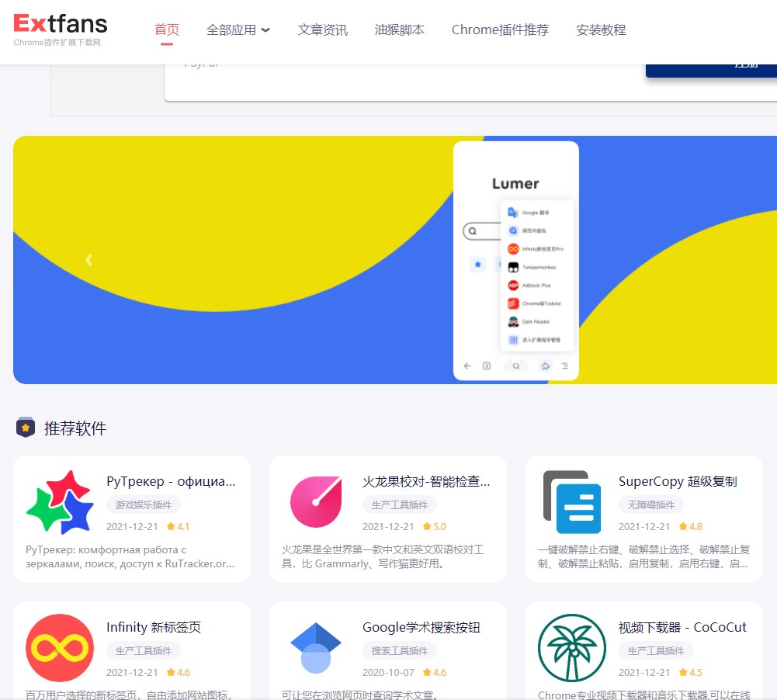Open the РуТрекер stars app icon

coord(60,502)
